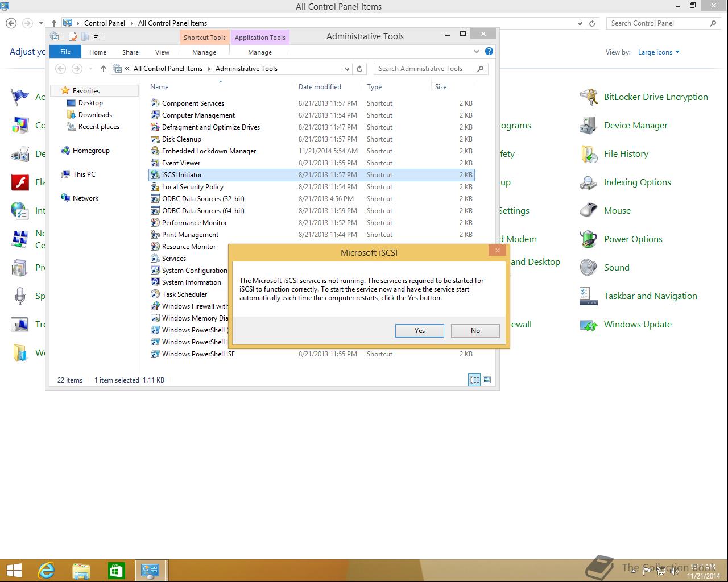
Task: Select Downloads in navigation pane
Action: (x=95, y=115)
